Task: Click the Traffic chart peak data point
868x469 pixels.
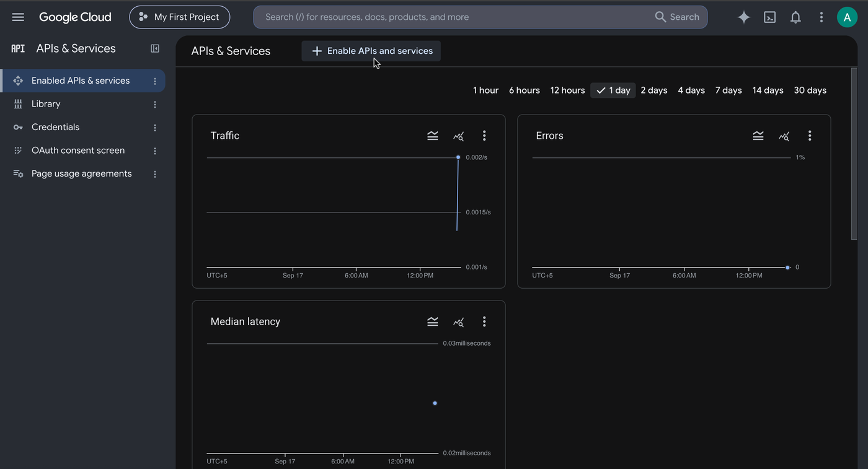Action: pos(458,157)
